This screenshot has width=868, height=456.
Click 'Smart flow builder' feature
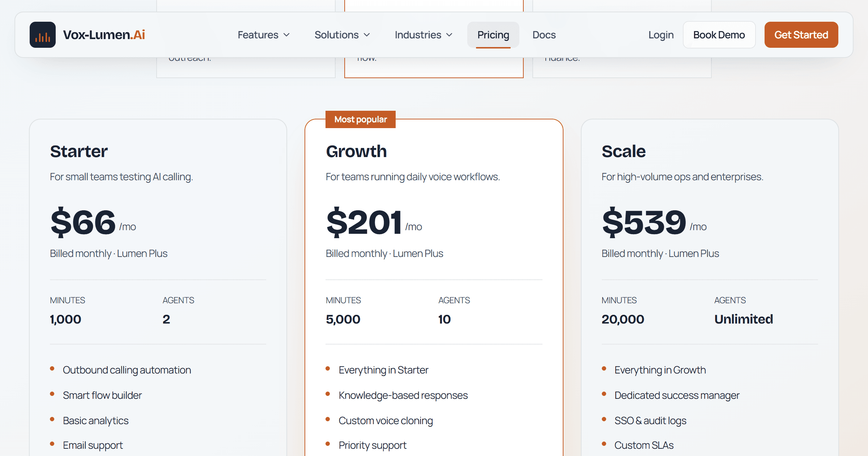[x=102, y=395]
